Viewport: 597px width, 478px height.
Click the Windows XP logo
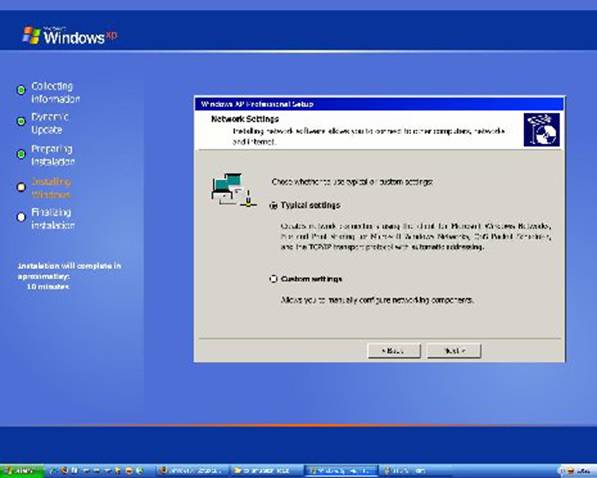[70, 36]
